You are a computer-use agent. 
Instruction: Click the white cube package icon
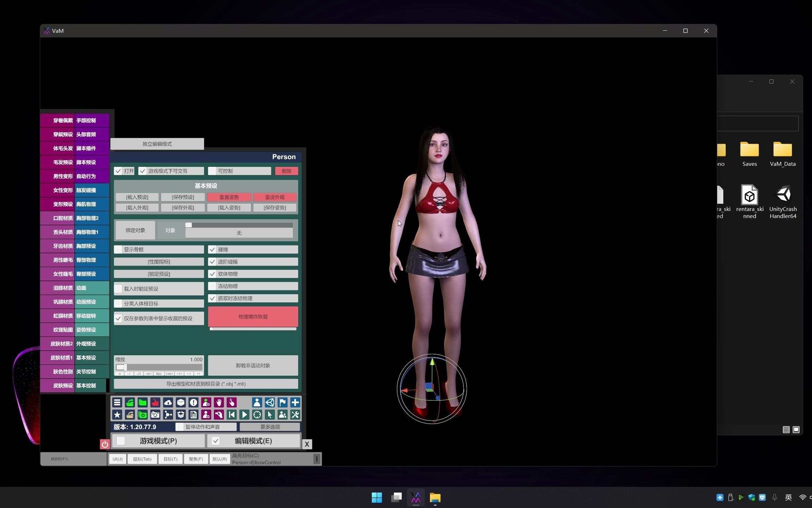[181, 403]
